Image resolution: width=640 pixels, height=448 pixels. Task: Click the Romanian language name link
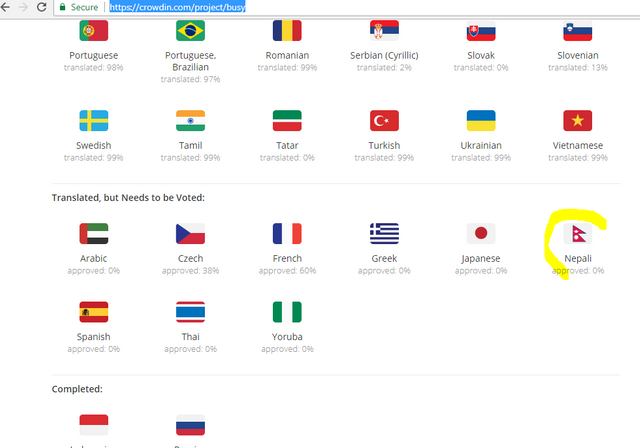(287, 55)
